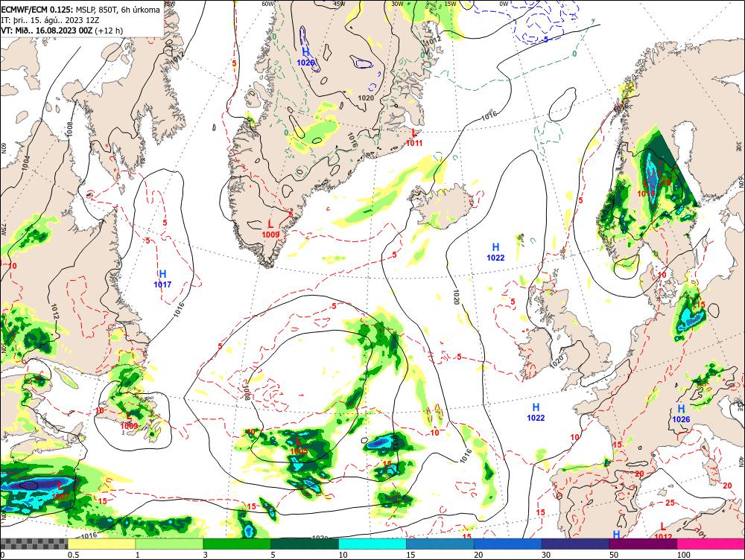
Task: Click the red 25 isotherm label near Mediterranean
Action: tap(670, 503)
